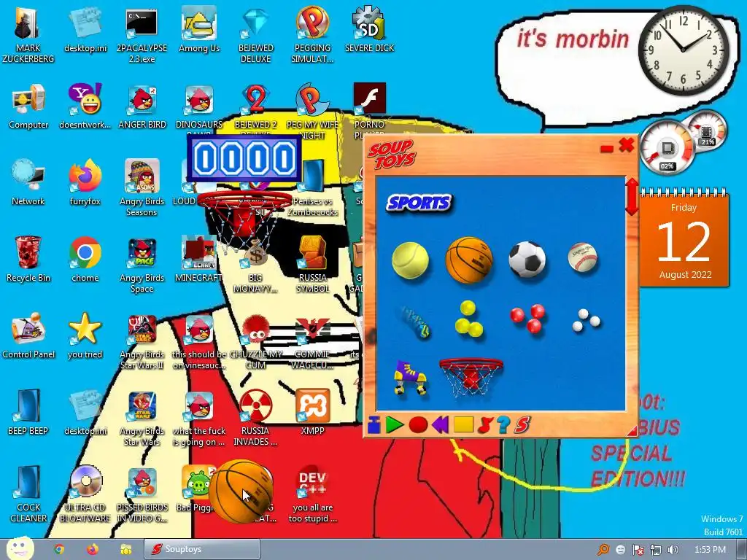Screen dimensions: 747x560
Task: Choose the red balls cluster toy
Action: [x=528, y=318]
